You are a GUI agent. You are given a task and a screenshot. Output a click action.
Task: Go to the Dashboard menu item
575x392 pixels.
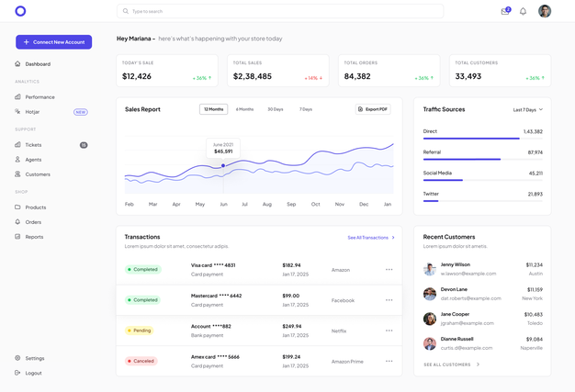coord(38,64)
